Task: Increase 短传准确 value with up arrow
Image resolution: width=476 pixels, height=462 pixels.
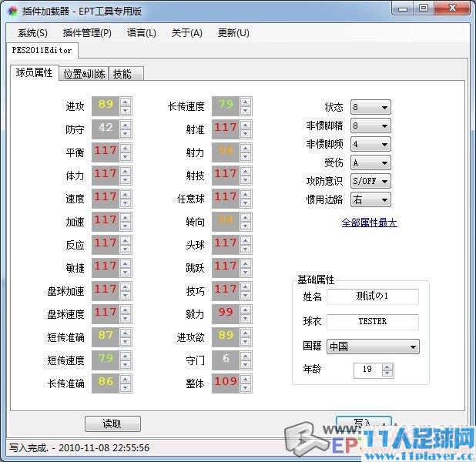Action: tap(126, 333)
